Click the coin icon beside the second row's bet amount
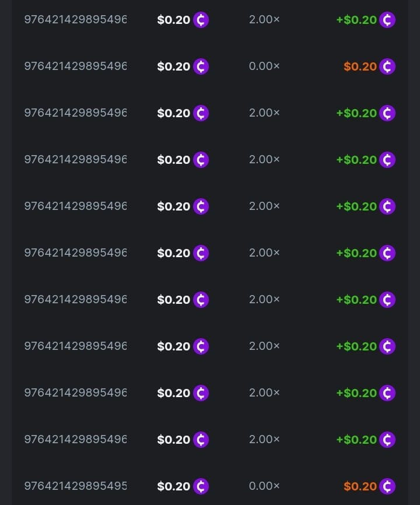This screenshot has height=505, width=420. pos(201,66)
